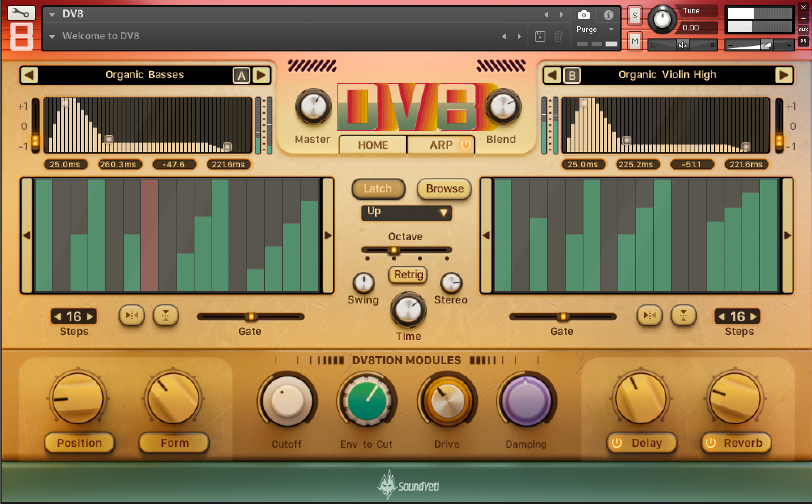Mirror sequence A with the horizontal flip icon

pos(132,315)
